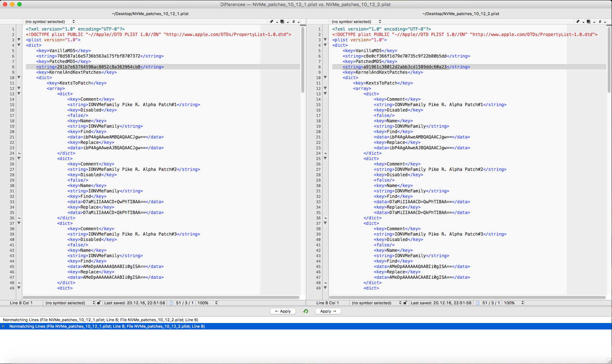
Task: Open the 100% zoom dropdown in right status bar
Action: pyautogui.click(x=514, y=303)
